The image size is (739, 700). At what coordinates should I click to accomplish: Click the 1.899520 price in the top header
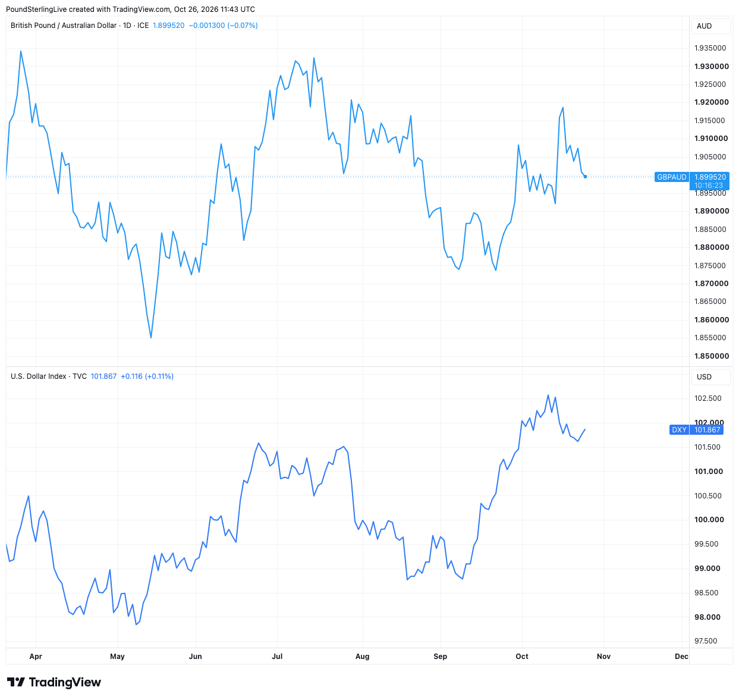coord(169,26)
